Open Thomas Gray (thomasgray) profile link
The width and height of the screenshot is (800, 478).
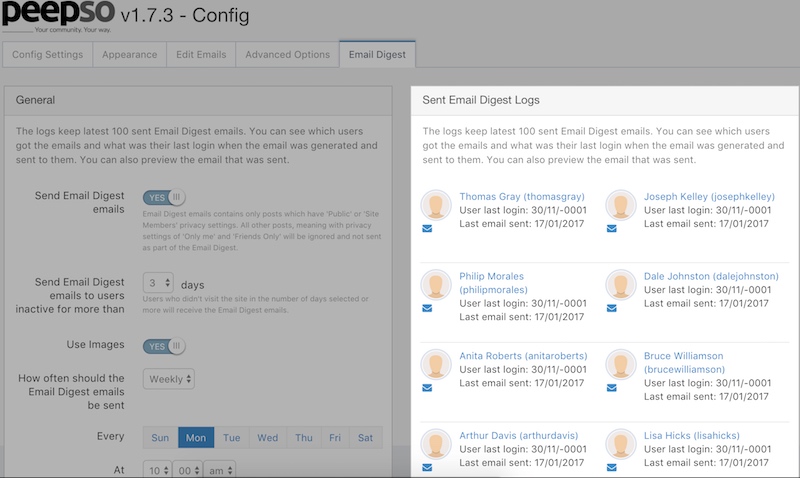(522, 196)
